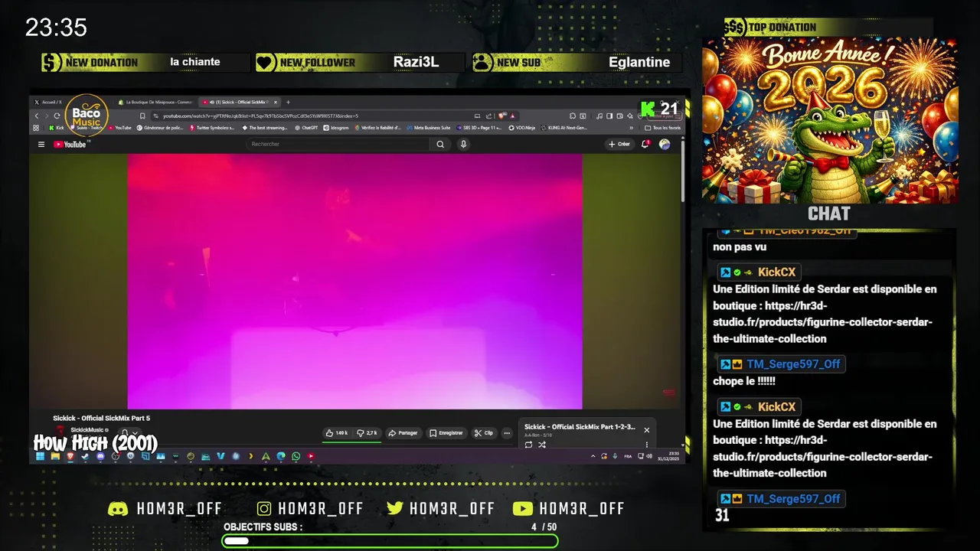Start voice search with microphone icon
This screenshot has width=980, height=551.
[x=463, y=144]
